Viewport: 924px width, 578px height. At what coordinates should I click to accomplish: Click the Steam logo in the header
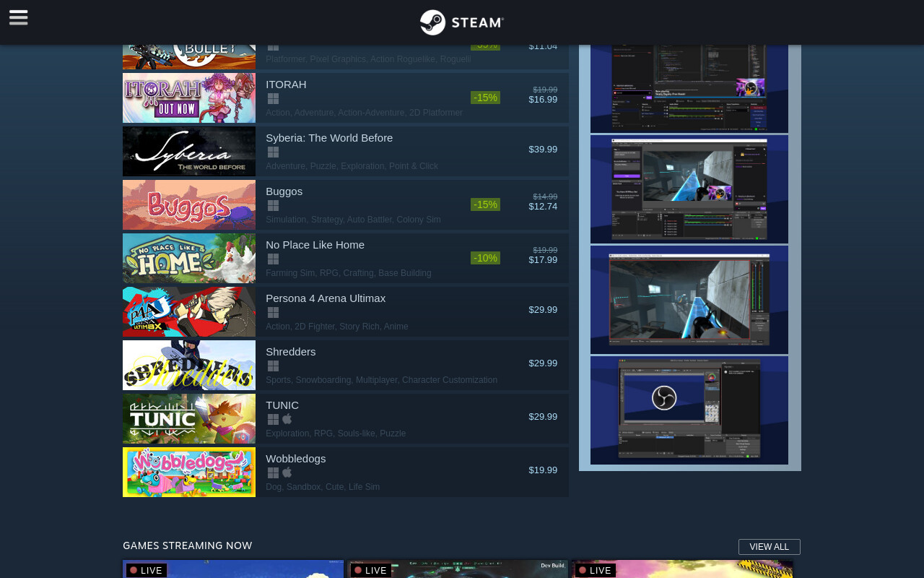462,22
